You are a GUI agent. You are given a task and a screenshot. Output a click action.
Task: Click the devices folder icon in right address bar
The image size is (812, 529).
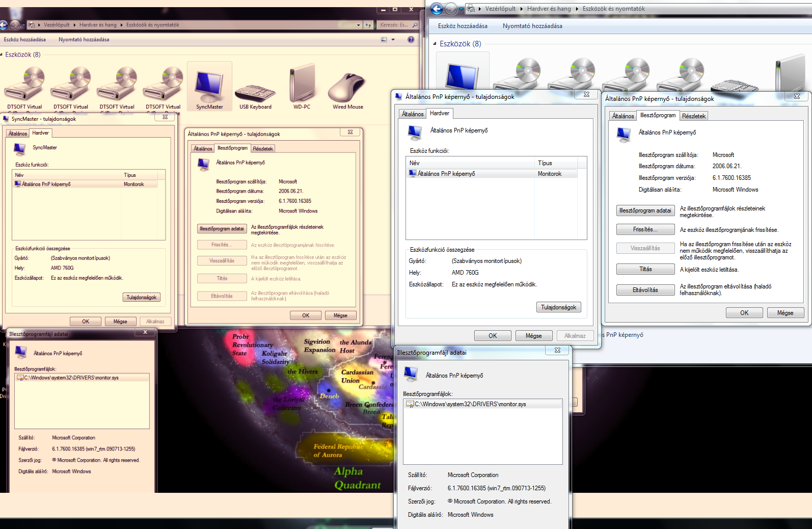pos(471,9)
